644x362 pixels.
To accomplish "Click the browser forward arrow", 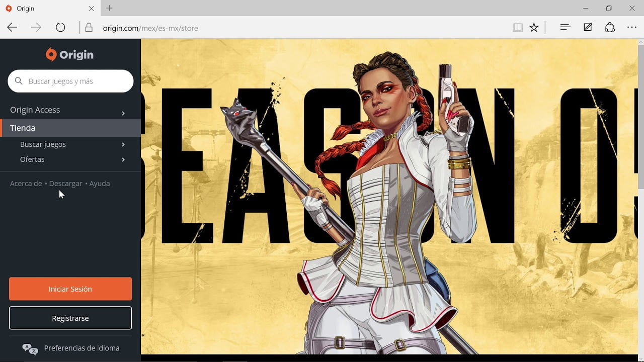I will click(36, 28).
